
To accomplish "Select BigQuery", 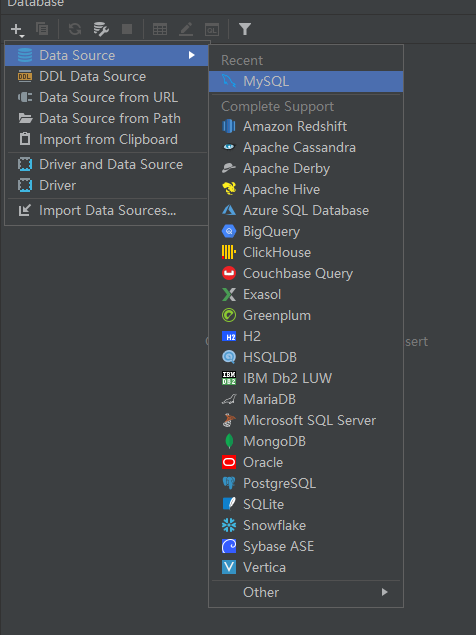I will pyautogui.click(x=306, y=232).
